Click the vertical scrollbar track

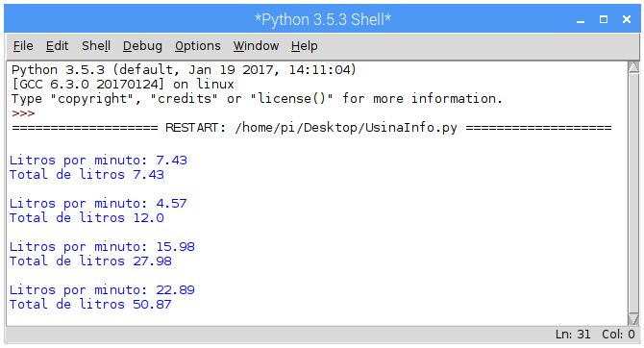tap(633, 193)
